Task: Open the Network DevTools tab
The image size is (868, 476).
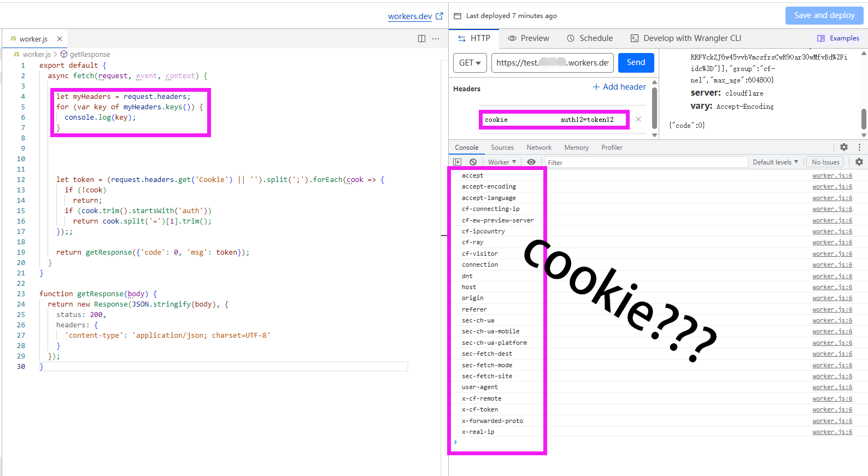Action: tap(539, 148)
